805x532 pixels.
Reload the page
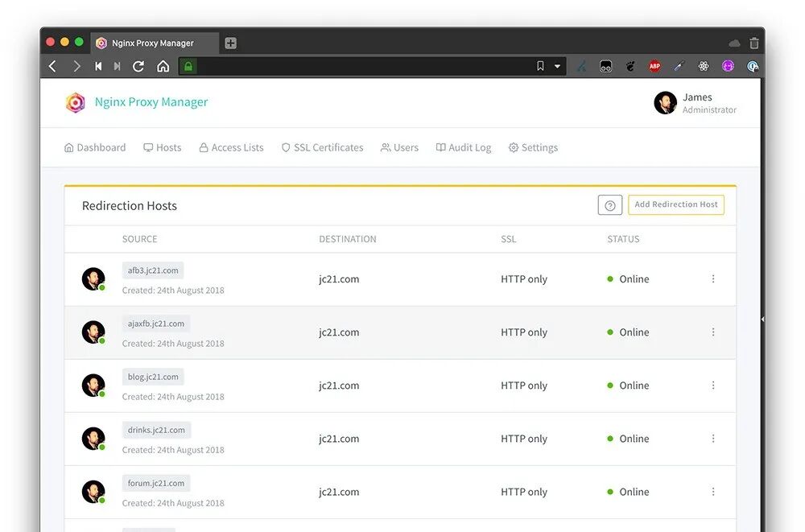pos(138,66)
